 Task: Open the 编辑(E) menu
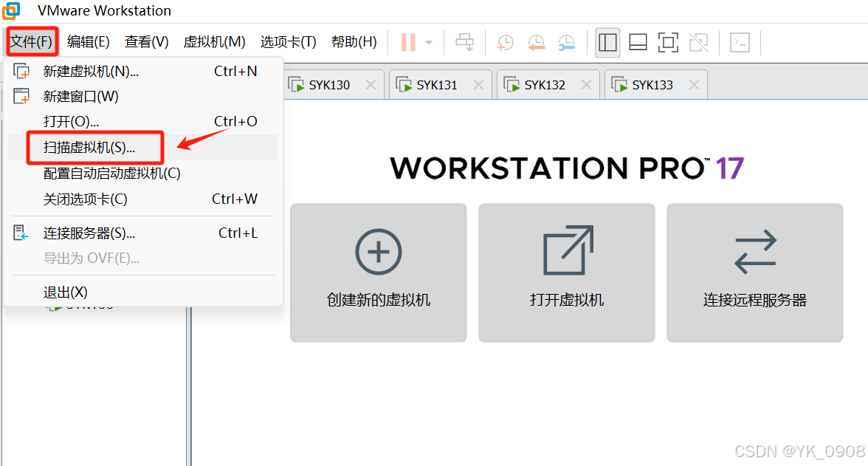coord(88,42)
